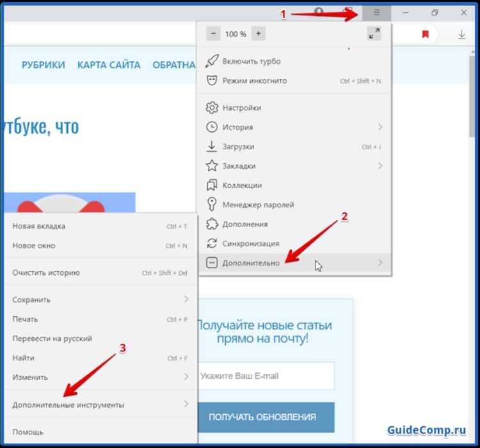The image size is (480, 448).
Task: Open the КАРТА САЙТА link
Action: 109,65
